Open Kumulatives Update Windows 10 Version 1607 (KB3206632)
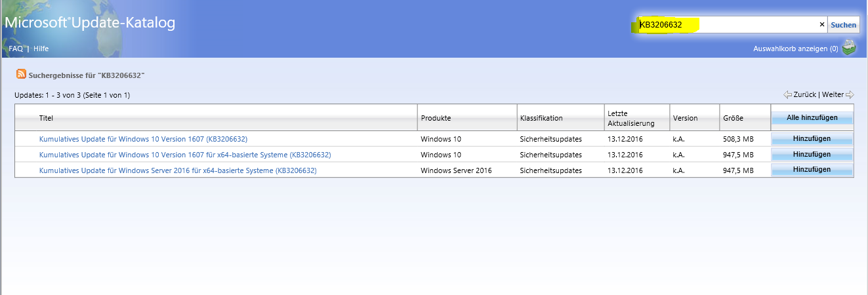Screen dimensions: 868x295 pos(143,139)
